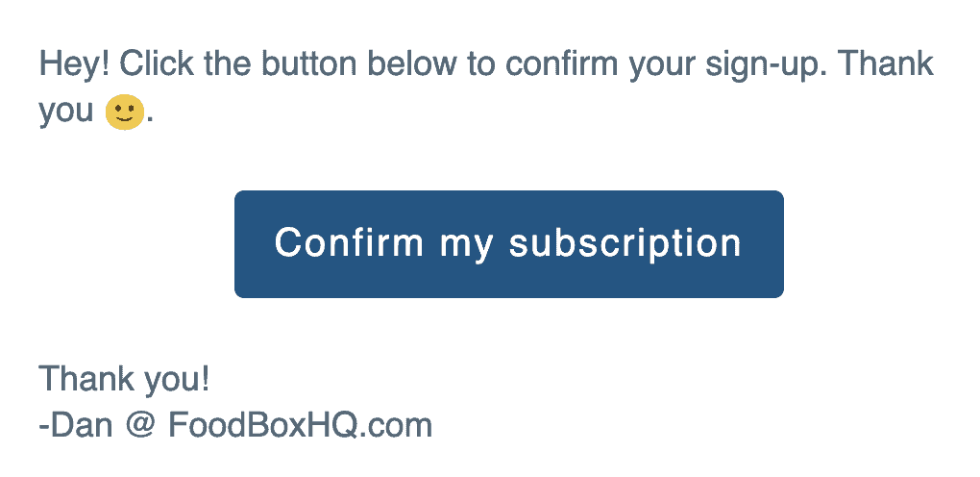The image size is (980, 477).
Task: Click the word "the" before "button below"
Action: coord(228,63)
